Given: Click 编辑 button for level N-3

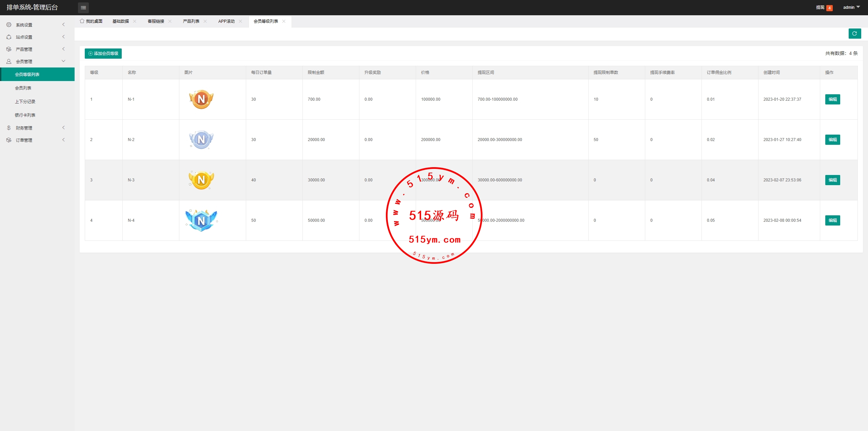Looking at the screenshot, I should [832, 180].
